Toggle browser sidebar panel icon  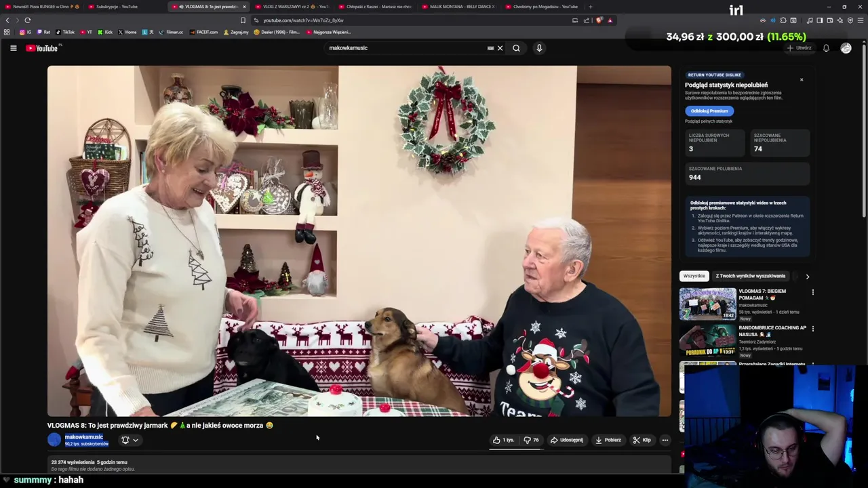pyautogui.click(x=819, y=20)
